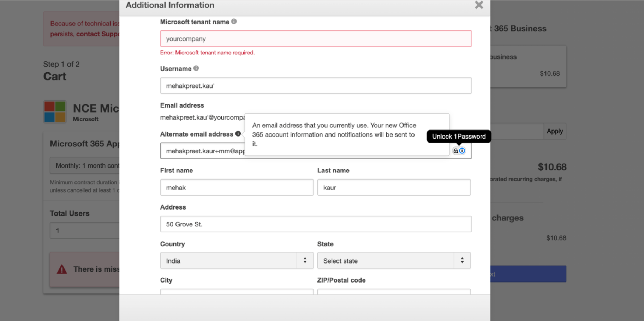Viewport: 644px width, 321px height.
Task: Click info icon beside Username label
Action: [x=196, y=68]
